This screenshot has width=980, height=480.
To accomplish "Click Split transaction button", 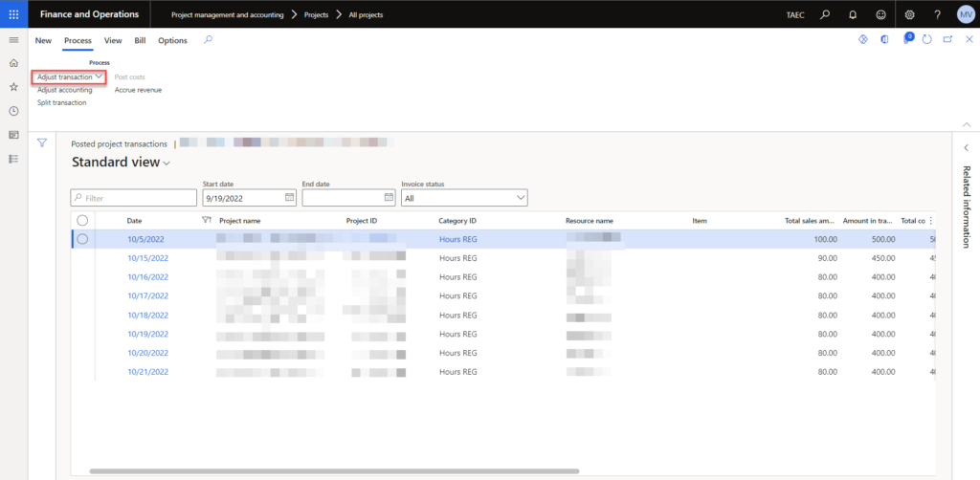I will click(62, 102).
